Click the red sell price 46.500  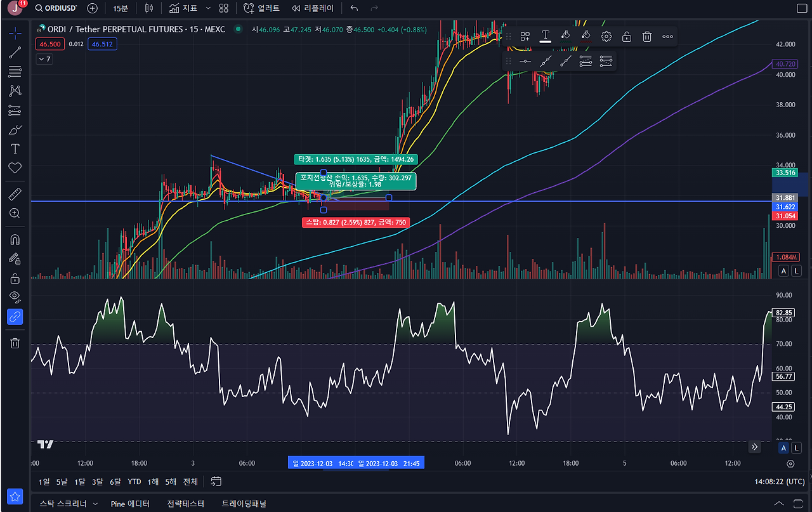[x=49, y=44]
